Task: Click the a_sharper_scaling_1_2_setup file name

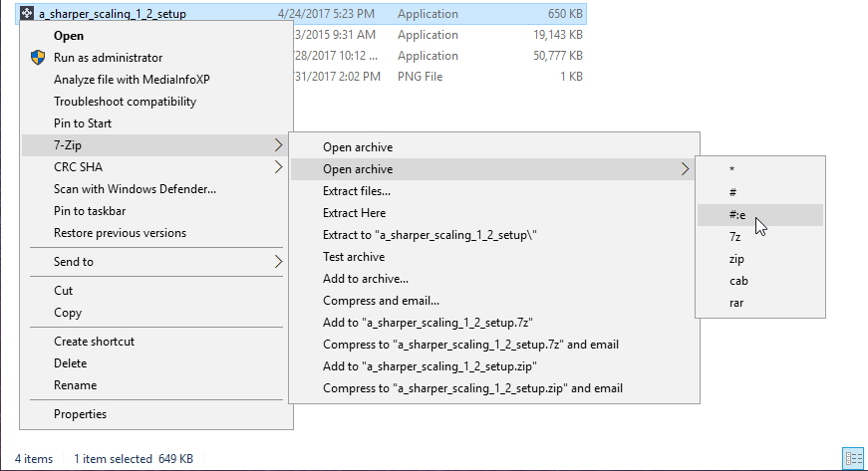Action: click(x=113, y=14)
